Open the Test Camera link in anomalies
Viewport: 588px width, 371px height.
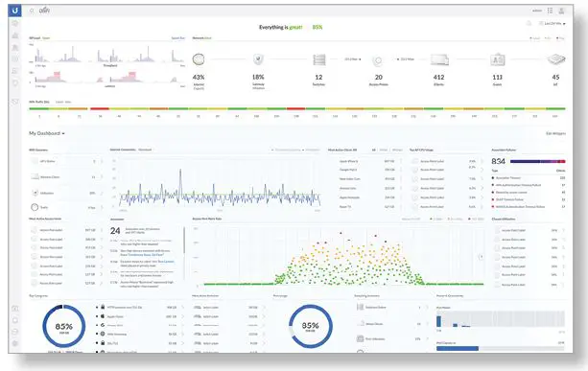pyautogui.click(x=166, y=262)
